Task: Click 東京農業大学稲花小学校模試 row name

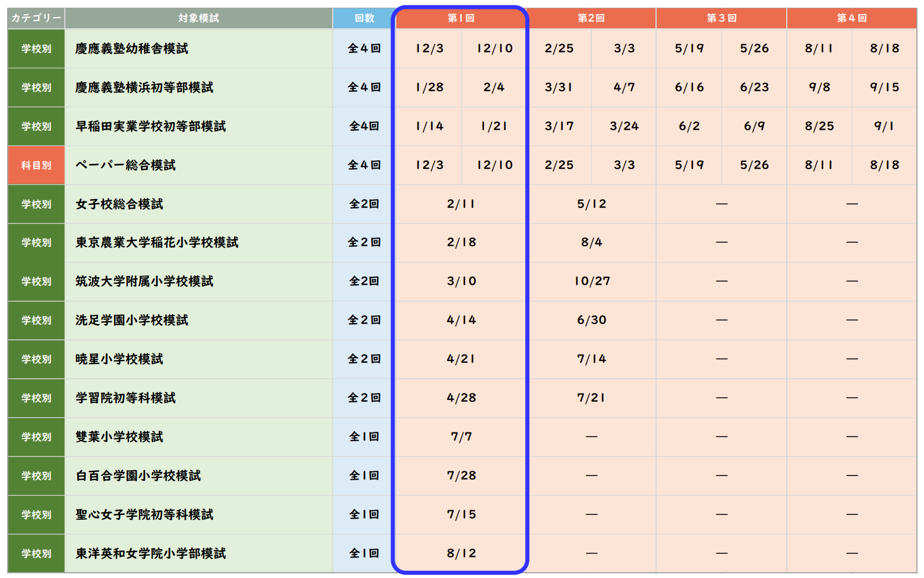Action: pos(157,243)
